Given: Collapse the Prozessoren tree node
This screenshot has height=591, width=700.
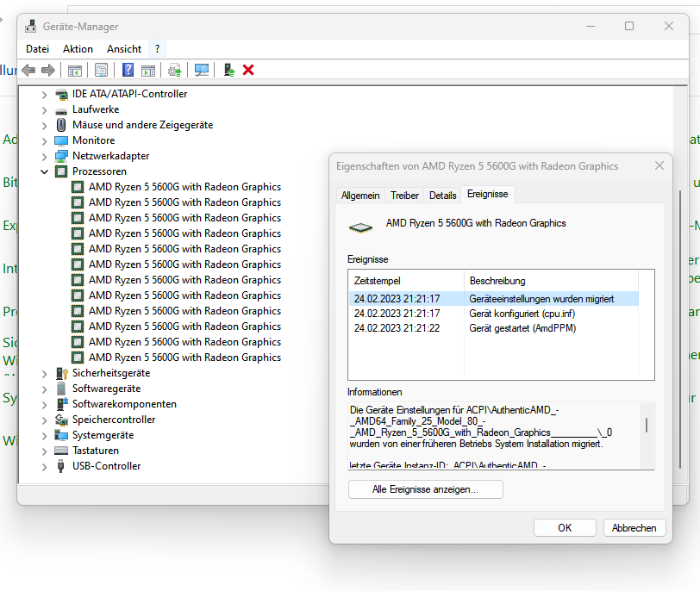Looking at the screenshot, I should (44, 171).
